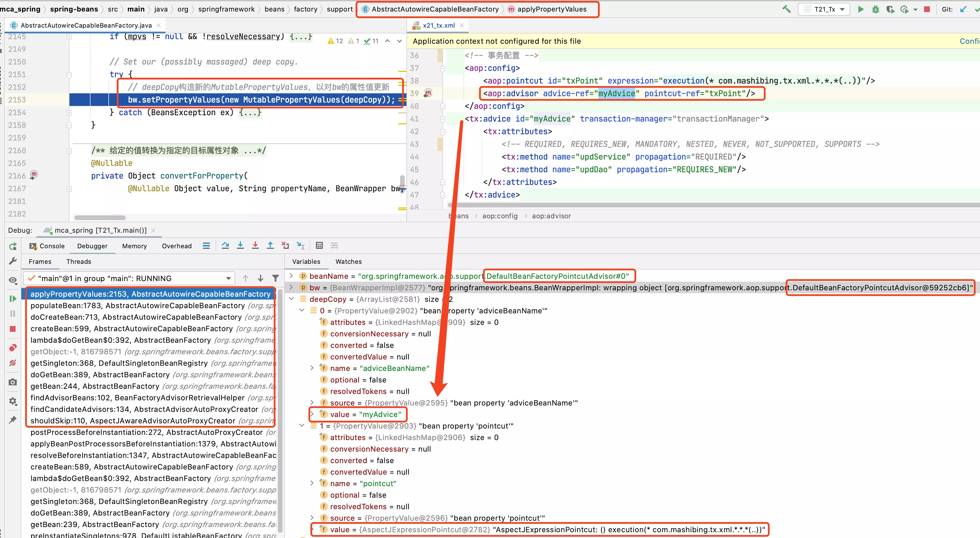Screen dimensions: 980x538
Task: Open the debug panel gear settings
Action: coord(13,401)
